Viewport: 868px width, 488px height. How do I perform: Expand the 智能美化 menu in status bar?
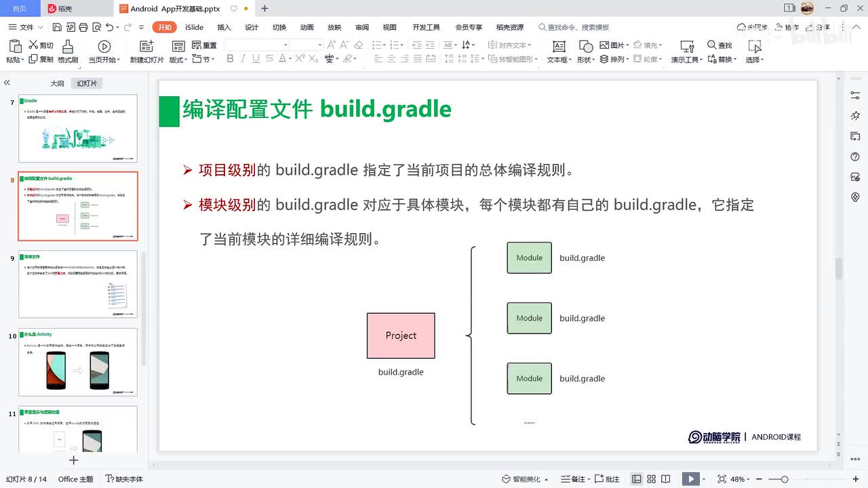pos(526,479)
